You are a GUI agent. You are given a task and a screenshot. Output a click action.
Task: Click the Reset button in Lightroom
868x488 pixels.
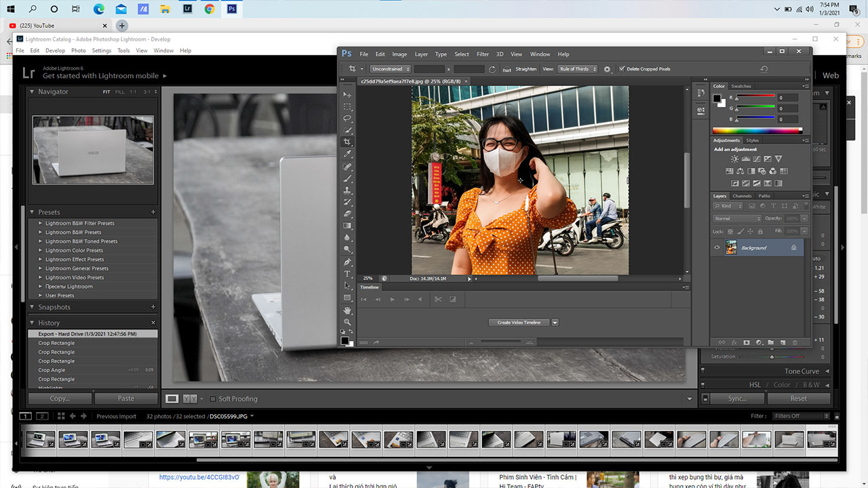tap(798, 399)
